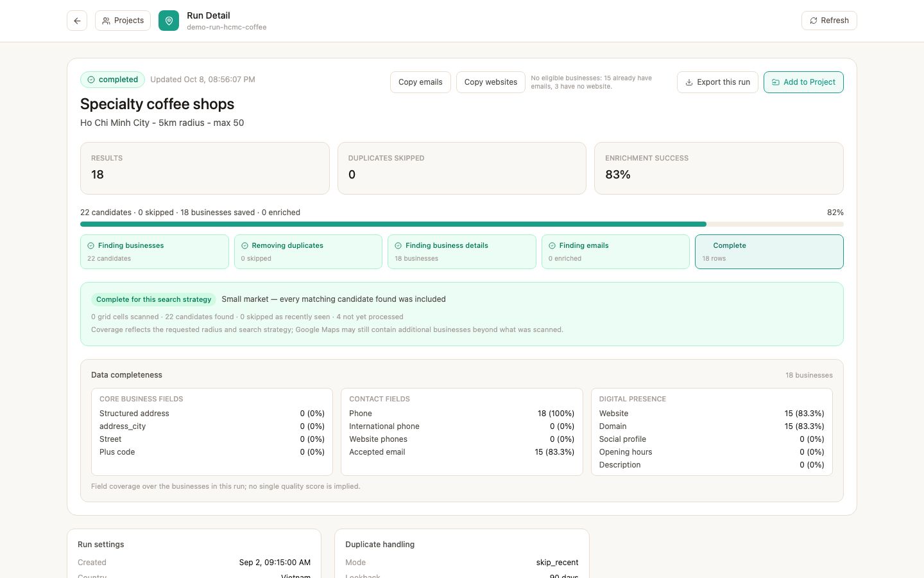The image size is (924, 578).
Task: Select the Finding businesses step
Action: coord(154,252)
